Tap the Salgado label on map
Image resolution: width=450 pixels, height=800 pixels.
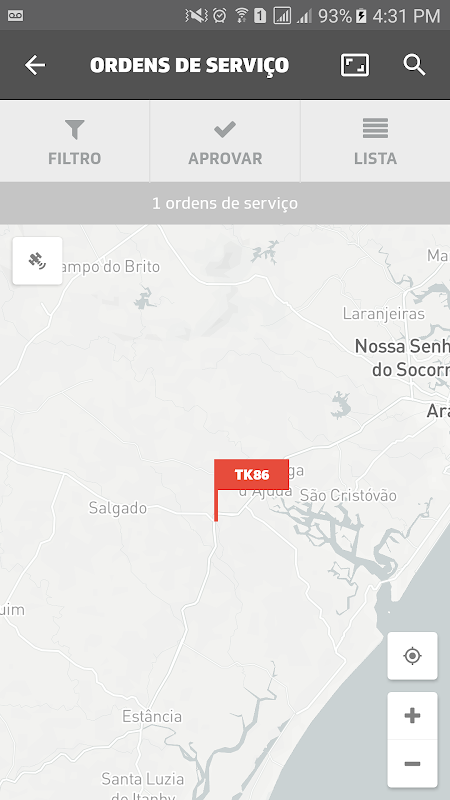118,508
